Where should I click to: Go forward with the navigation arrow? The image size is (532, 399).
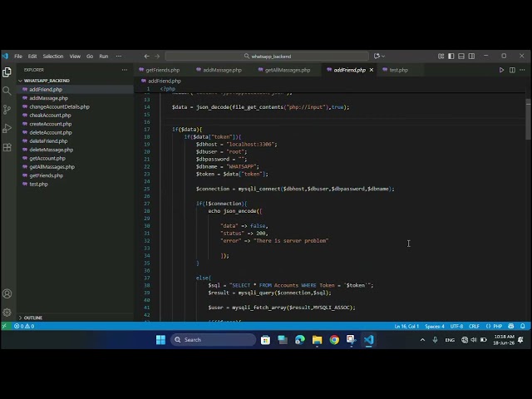[157, 57]
